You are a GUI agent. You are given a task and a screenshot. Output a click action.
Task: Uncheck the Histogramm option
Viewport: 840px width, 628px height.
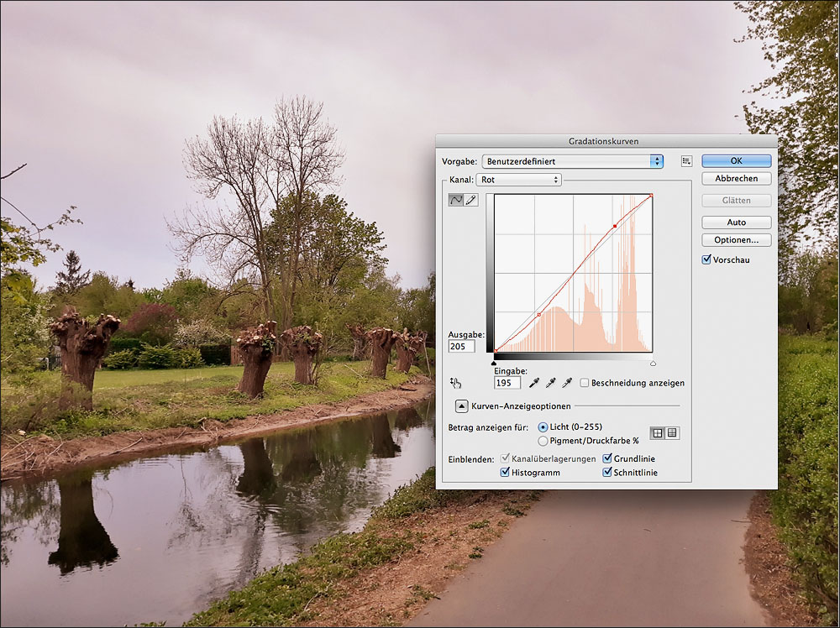(505, 472)
